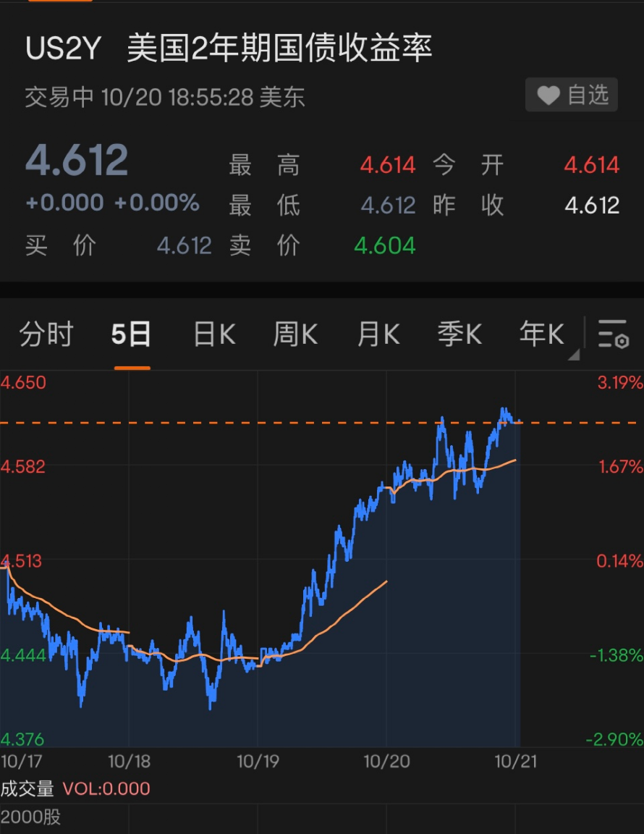Choose the 年K yearly tab
644x834 pixels.
point(541,334)
